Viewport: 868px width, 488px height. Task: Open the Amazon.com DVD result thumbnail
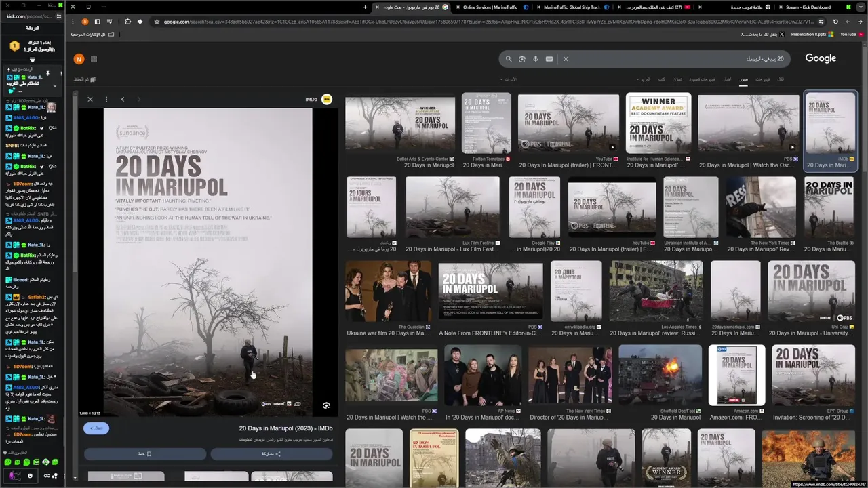[736, 375]
